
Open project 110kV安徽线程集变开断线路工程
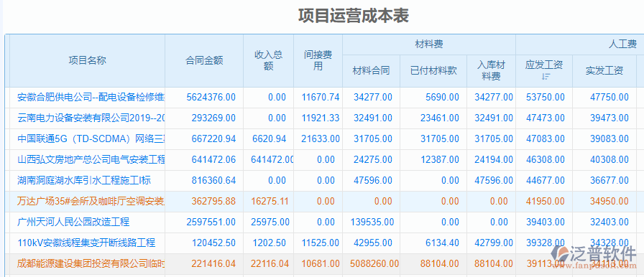(x=86, y=243)
